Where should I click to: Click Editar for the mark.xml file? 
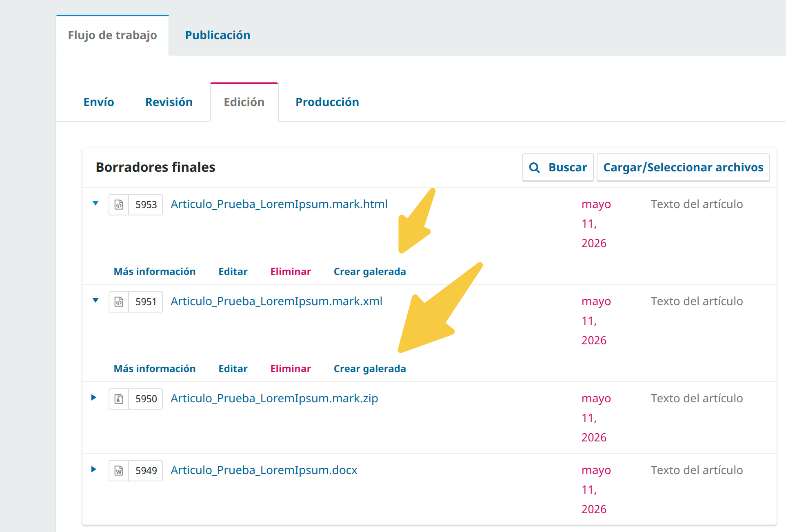pos(233,369)
